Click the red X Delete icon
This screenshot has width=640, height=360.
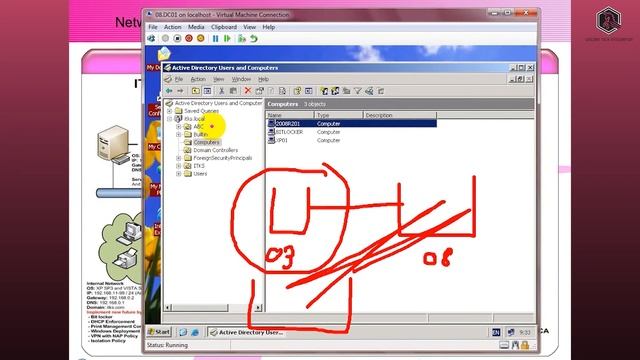248,91
